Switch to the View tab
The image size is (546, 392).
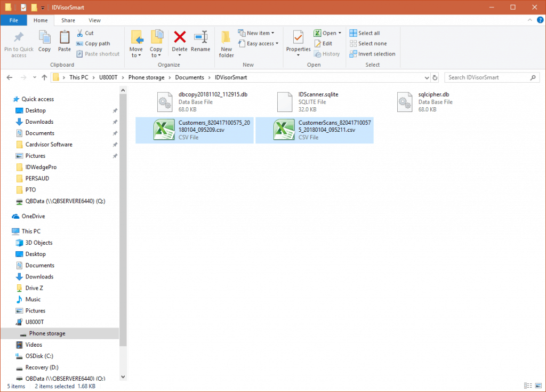94,20
